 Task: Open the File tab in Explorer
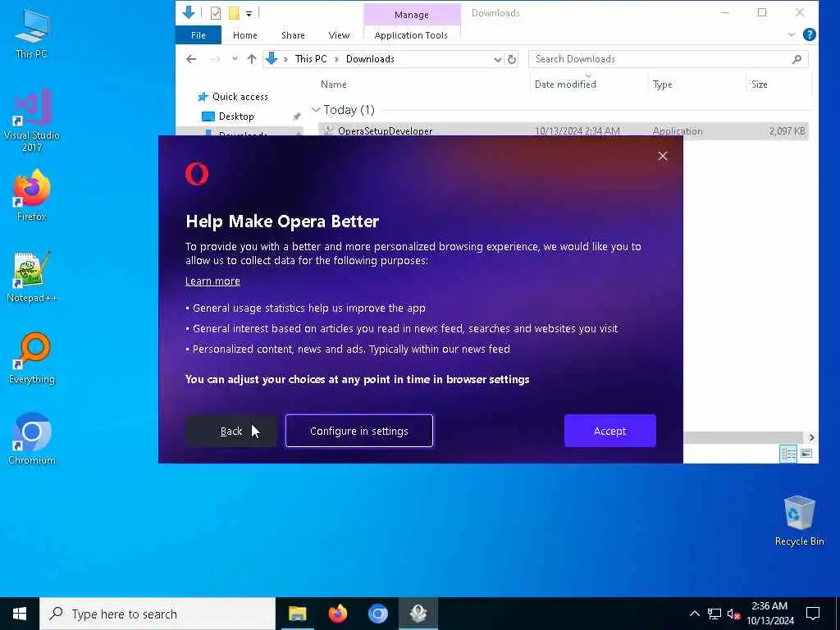[199, 35]
